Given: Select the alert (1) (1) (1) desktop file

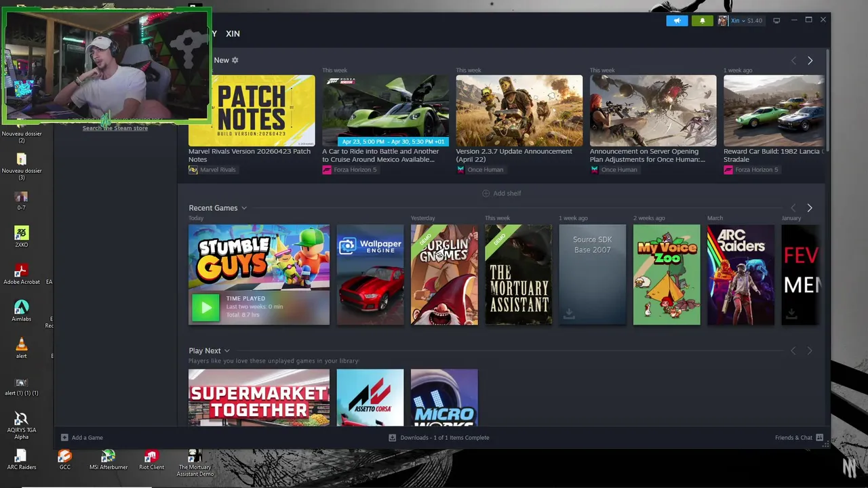Looking at the screenshot, I should (x=21, y=386).
